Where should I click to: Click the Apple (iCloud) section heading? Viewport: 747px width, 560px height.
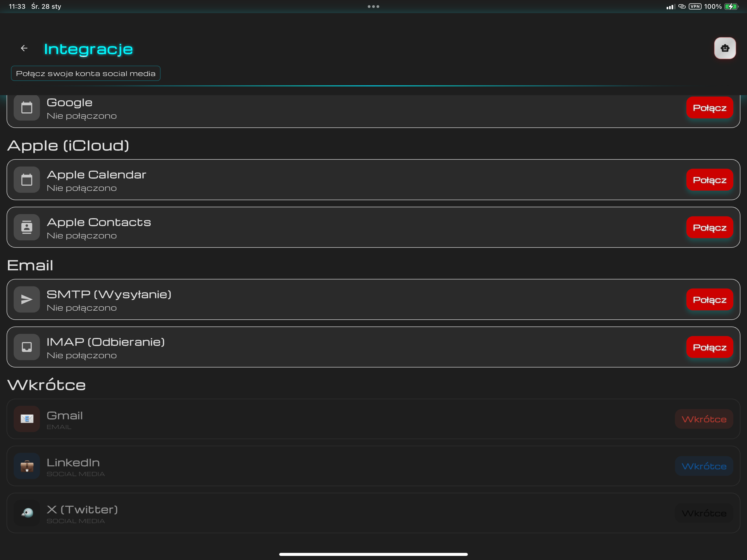pyautogui.click(x=68, y=145)
